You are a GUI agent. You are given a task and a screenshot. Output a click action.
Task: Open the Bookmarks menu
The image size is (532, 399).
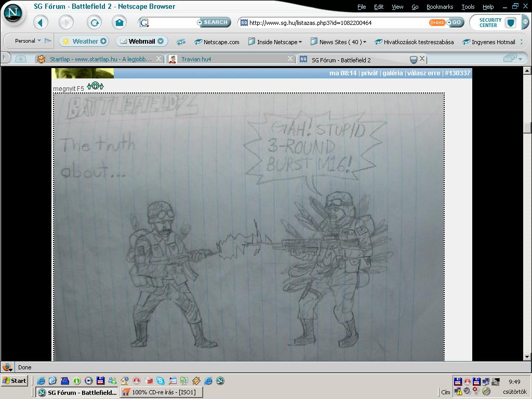pos(439,7)
